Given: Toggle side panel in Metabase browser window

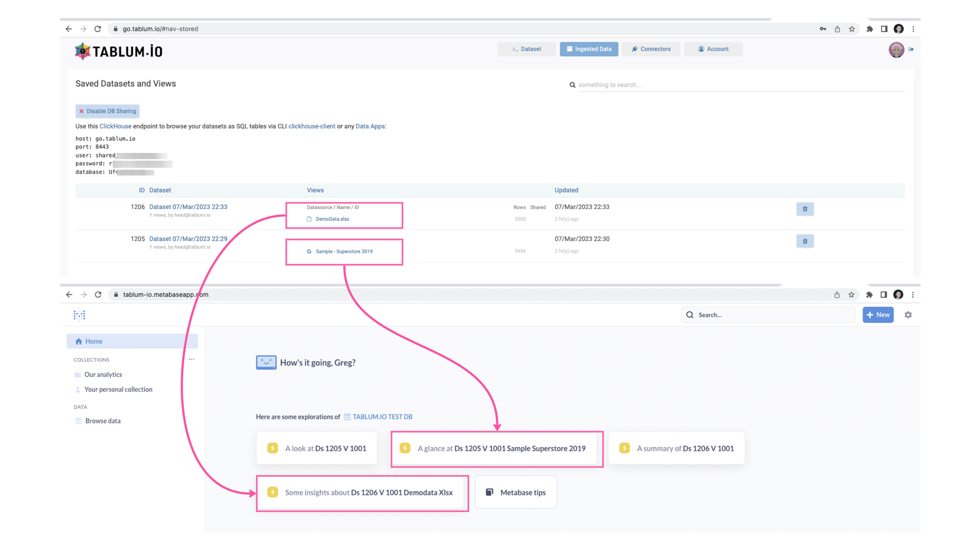Looking at the screenshot, I should click(x=884, y=294).
